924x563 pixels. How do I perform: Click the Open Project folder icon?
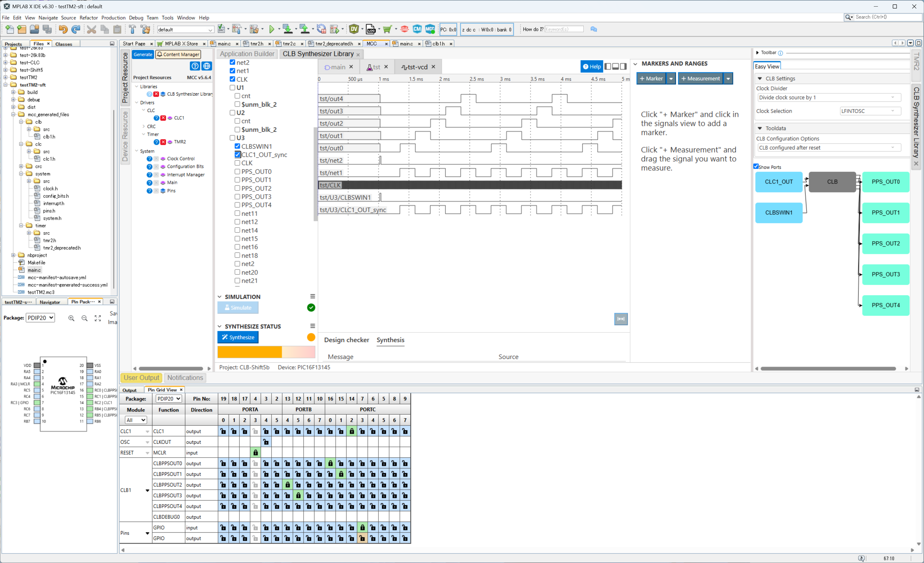(35, 29)
